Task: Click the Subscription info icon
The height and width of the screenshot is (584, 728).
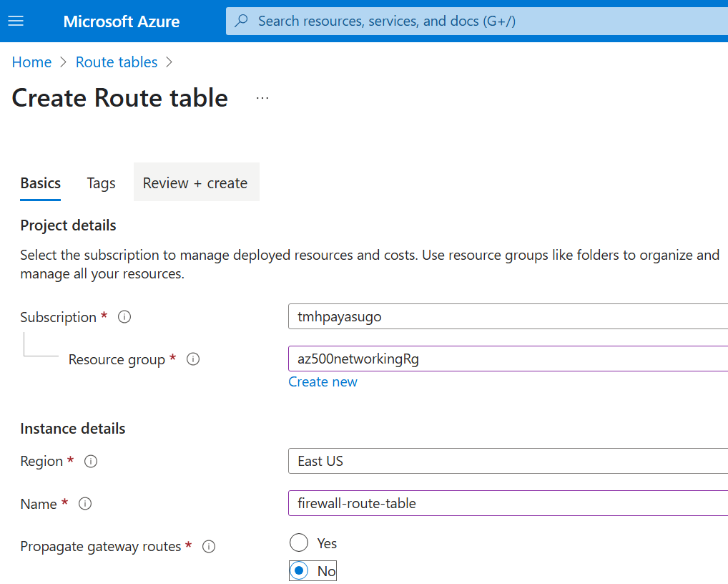Action: point(124,317)
